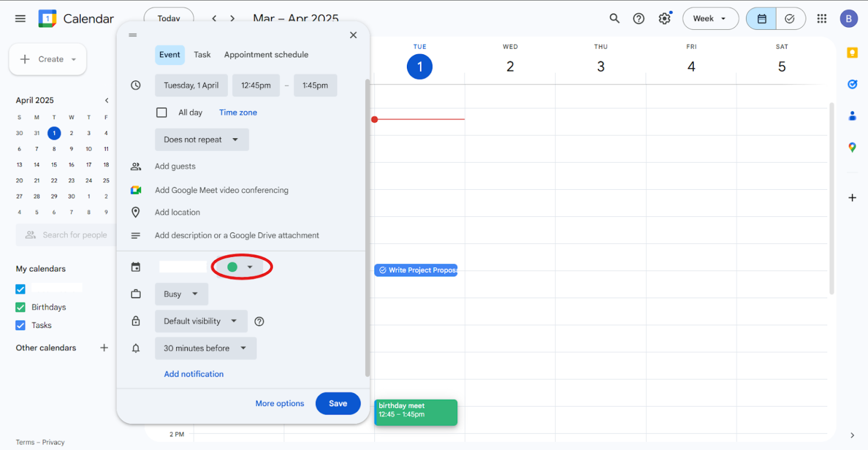This screenshot has height=450, width=868.
Task: Expand the Default visibility dropdown
Action: tap(201, 321)
